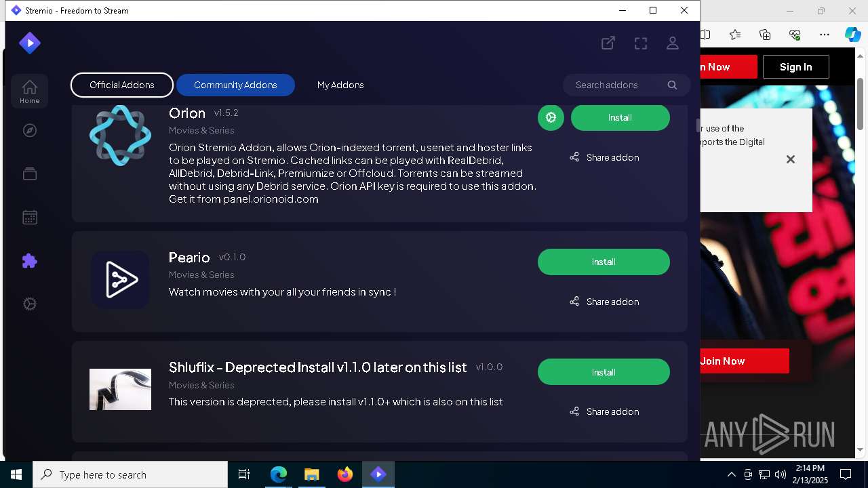The image size is (868, 488).
Task: Open the Library sidebar icon
Action: click(x=30, y=174)
